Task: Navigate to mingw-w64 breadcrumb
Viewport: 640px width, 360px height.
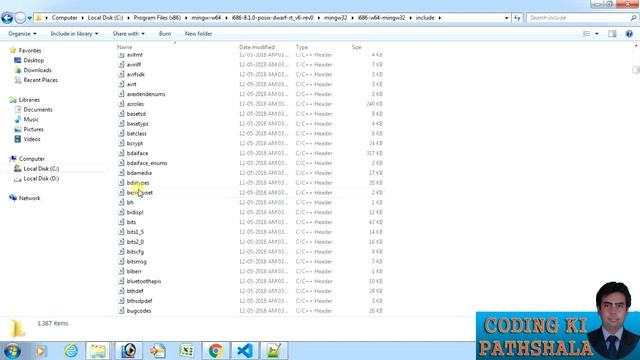Action: click(206, 18)
